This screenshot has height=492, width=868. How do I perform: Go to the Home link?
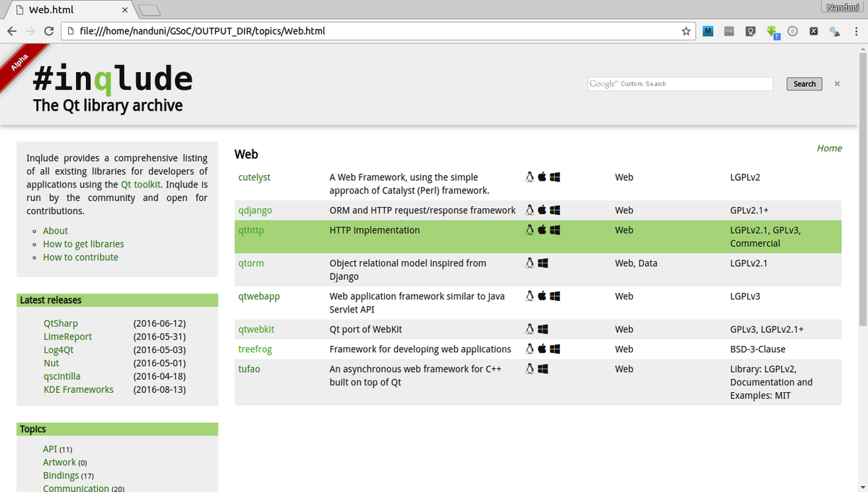[x=829, y=148]
